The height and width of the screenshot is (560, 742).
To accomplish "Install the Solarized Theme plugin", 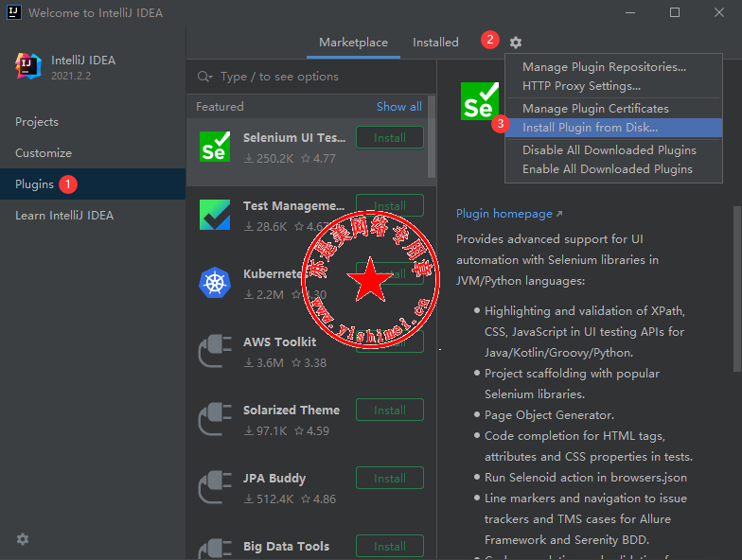I will pos(390,411).
